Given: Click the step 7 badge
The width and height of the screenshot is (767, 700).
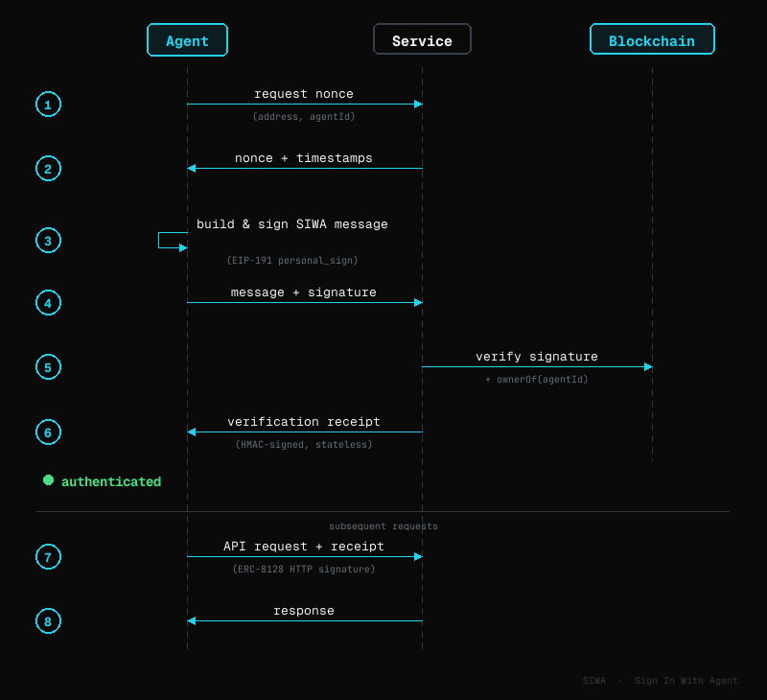Looking at the screenshot, I should click(x=48, y=556).
